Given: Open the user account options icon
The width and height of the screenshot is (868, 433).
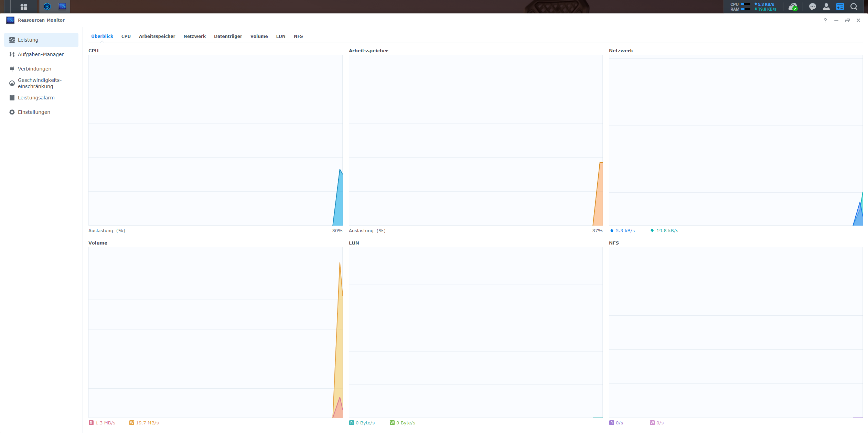Looking at the screenshot, I should click(826, 7).
